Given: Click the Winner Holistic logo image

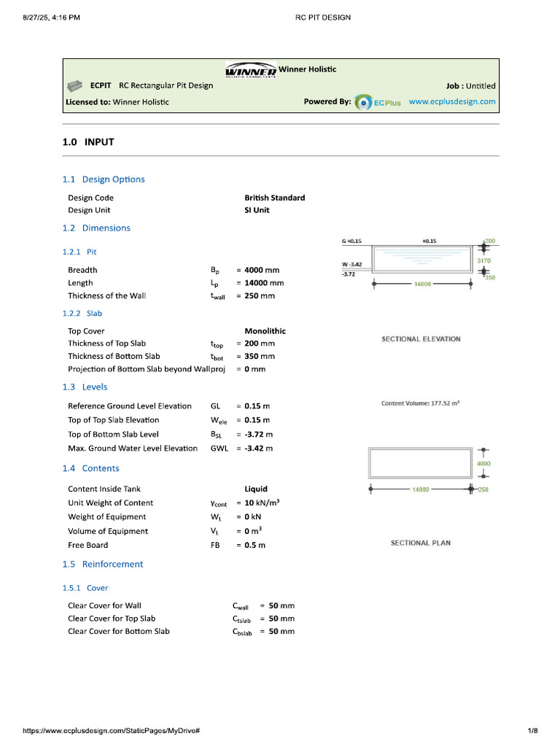Looking at the screenshot, I should pos(251,69).
